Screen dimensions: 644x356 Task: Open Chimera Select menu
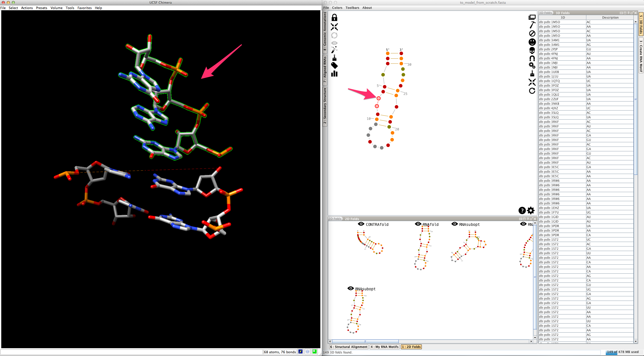(x=13, y=8)
